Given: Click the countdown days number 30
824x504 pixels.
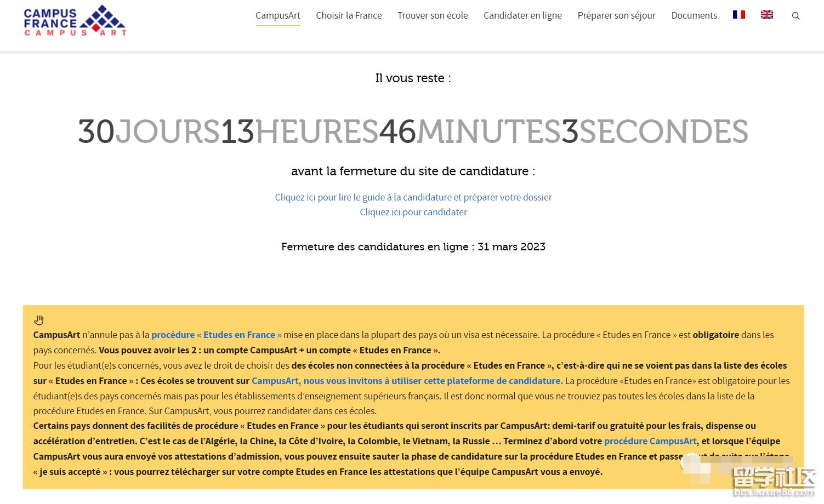Looking at the screenshot, I should (x=96, y=132).
